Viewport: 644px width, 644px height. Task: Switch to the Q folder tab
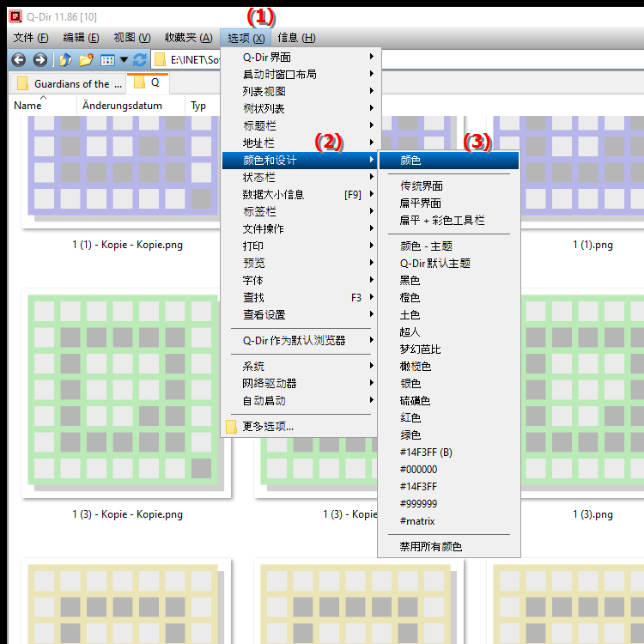click(148, 83)
